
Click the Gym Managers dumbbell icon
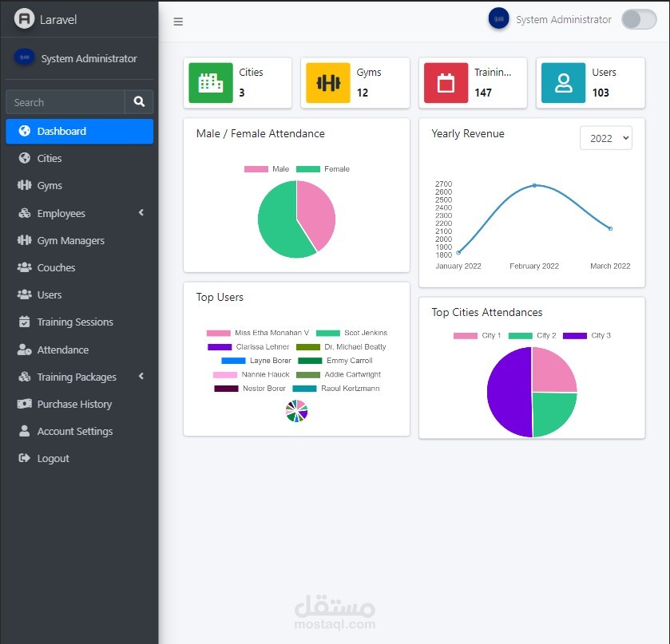tap(24, 240)
